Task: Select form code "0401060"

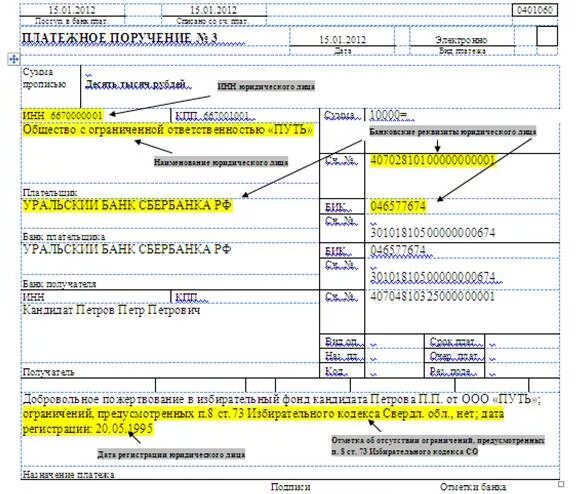Action: [535, 10]
